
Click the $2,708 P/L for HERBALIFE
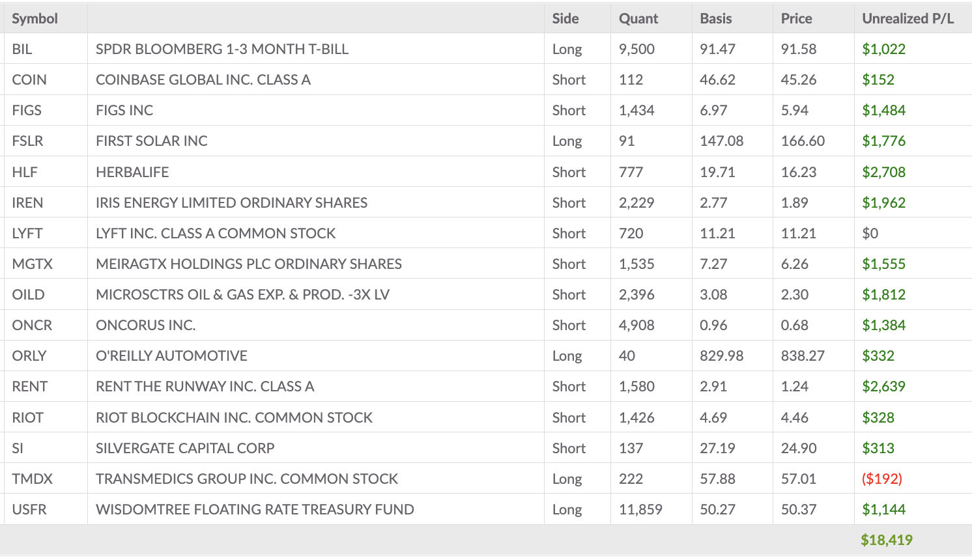coord(884,172)
